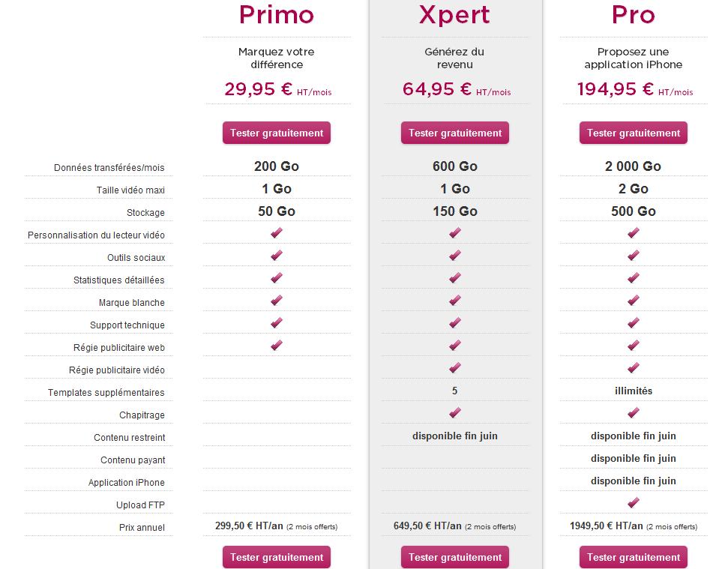This screenshot has height=569, width=728.
Task: Select the Outils sociaux checkmark under Xpert
Action: pos(454,256)
